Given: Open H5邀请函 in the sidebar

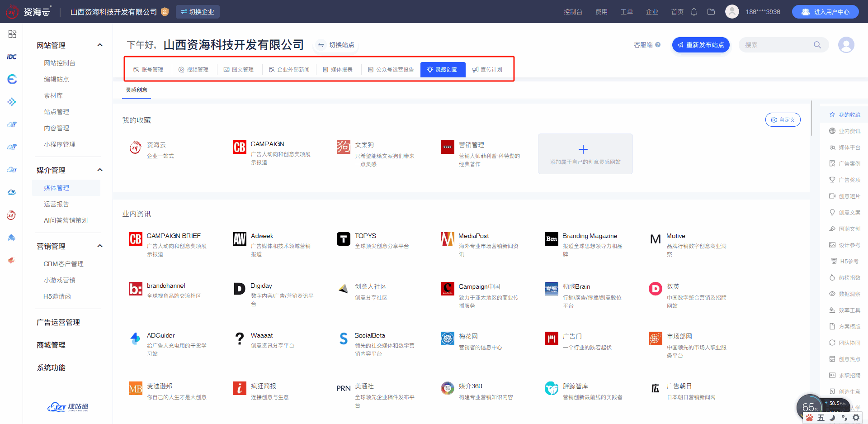Looking at the screenshot, I should click(57, 296).
